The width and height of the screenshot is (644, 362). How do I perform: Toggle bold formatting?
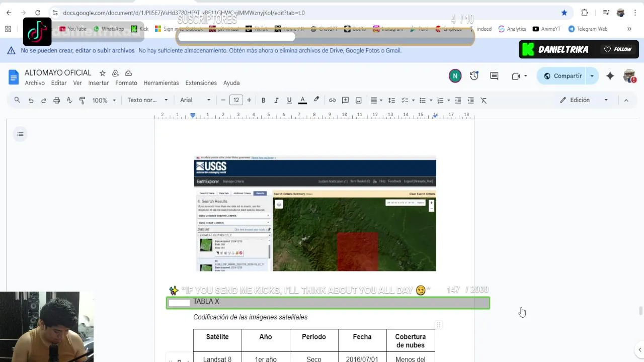[x=263, y=100]
